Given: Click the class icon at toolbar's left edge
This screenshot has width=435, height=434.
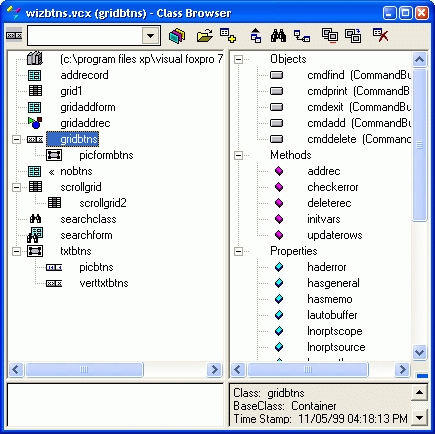Looking at the screenshot, I should (x=14, y=35).
